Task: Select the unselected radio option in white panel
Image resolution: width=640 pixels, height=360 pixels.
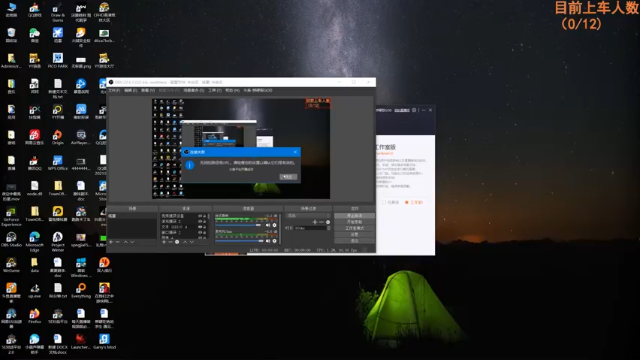Action: click(x=384, y=202)
